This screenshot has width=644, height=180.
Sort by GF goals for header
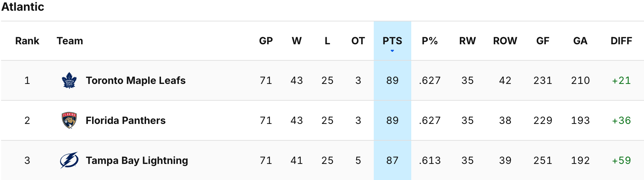(x=543, y=41)
